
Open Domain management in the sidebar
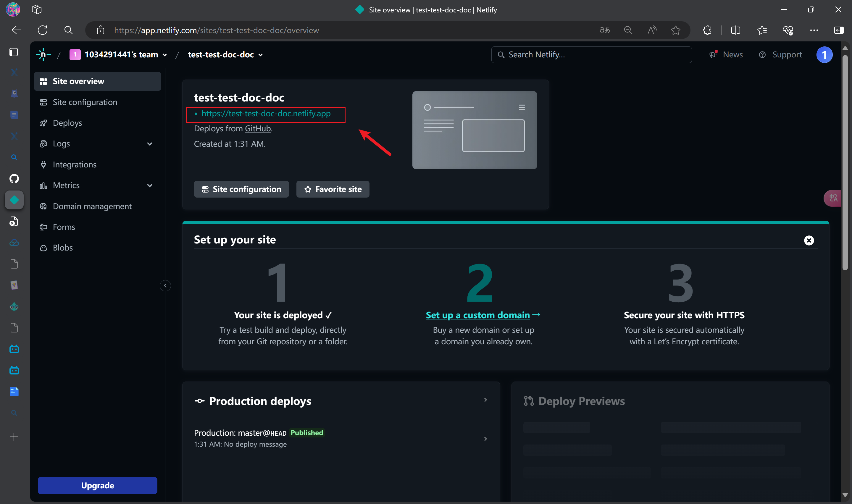click(92, 206)
